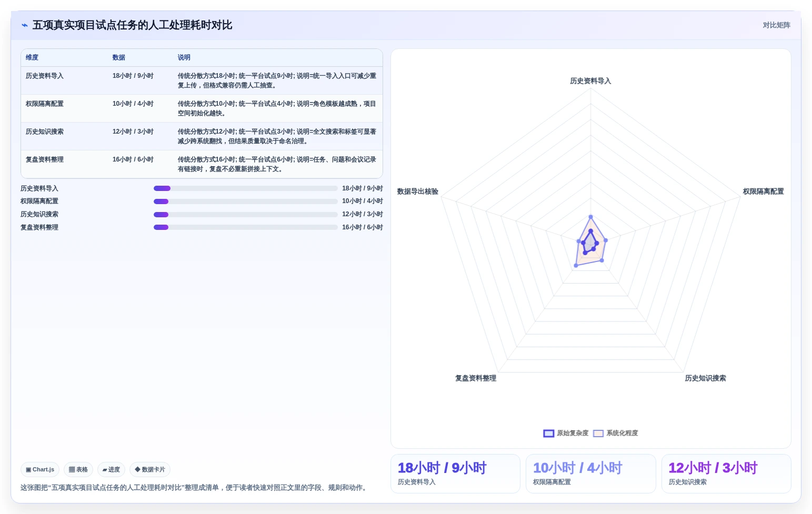
Task: Click radar axis label 历史资料导入
Action: pos(590,81)
